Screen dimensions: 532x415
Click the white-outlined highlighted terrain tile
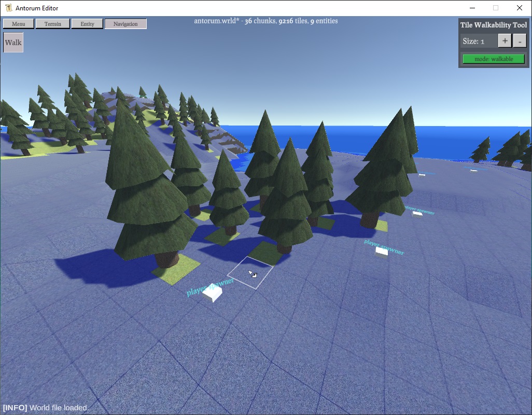coord(250,272)
